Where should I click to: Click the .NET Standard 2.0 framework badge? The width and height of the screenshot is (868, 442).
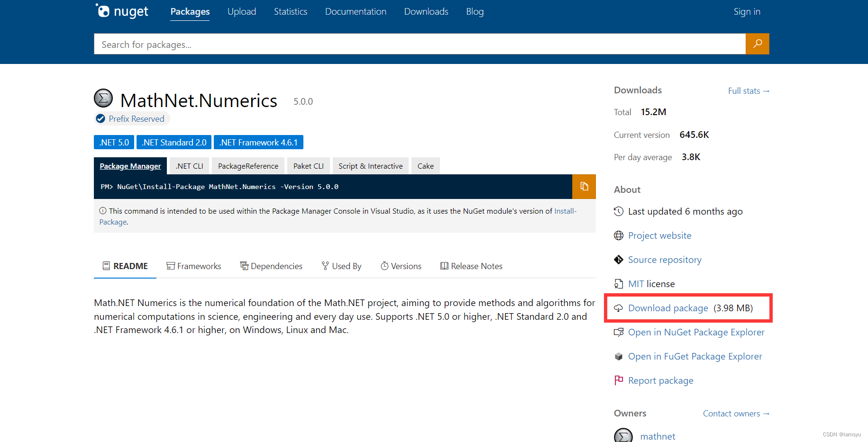pyautogui.click(x=174, y=142)
